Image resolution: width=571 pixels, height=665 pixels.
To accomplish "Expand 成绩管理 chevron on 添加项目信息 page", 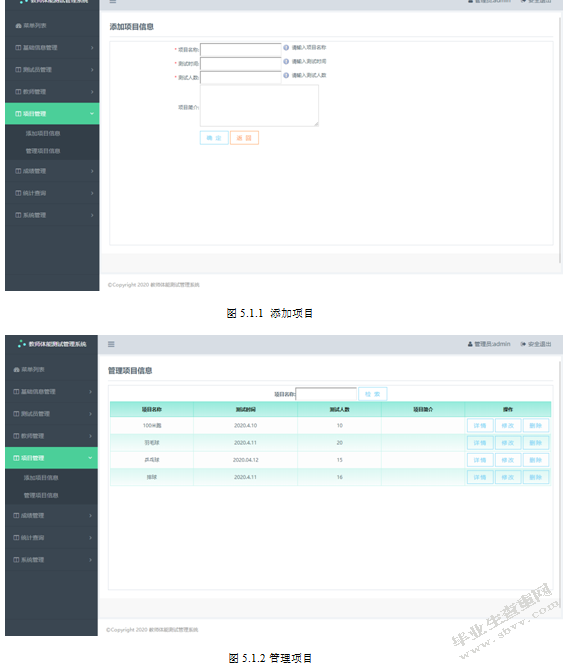I will click(x=92, y=171).
